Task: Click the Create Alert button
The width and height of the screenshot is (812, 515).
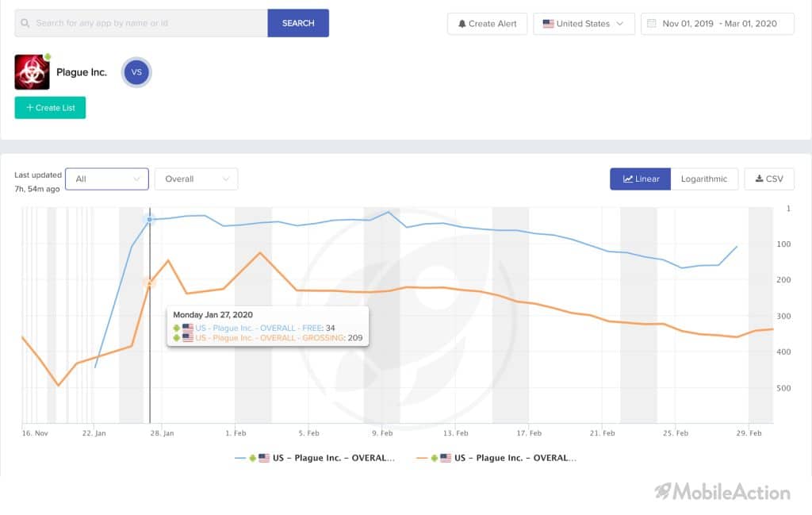Action: pyautogui.click(x=488, y=24)
